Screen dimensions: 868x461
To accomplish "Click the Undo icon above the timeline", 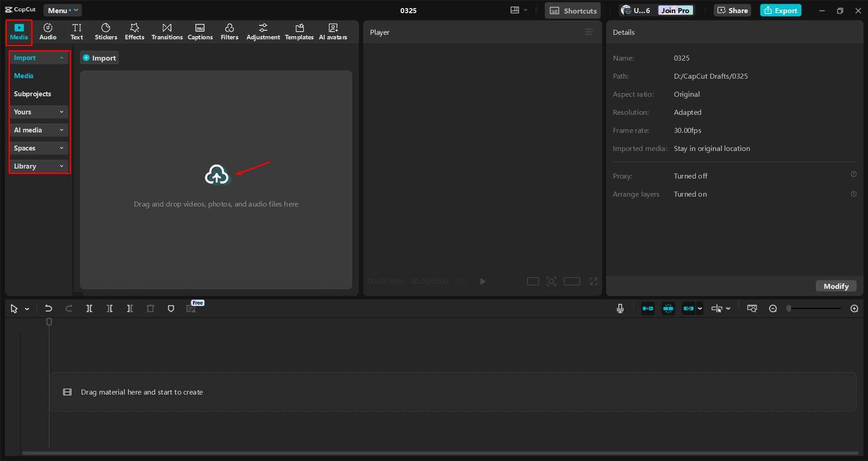I will pos(48,308).
